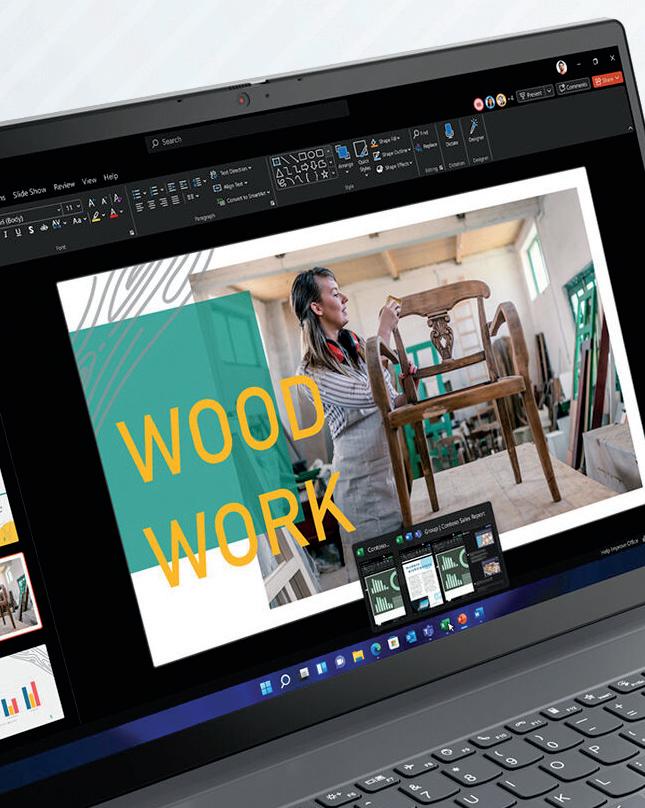Open the Arrange shapes menu
645x808 pixels.
click(x=344, y=157)
